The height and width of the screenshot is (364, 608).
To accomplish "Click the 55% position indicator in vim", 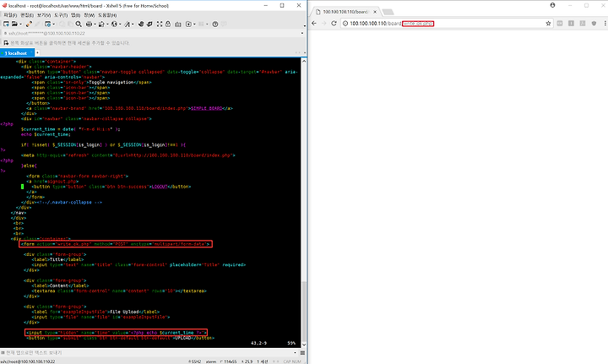I will pos(291,343).
